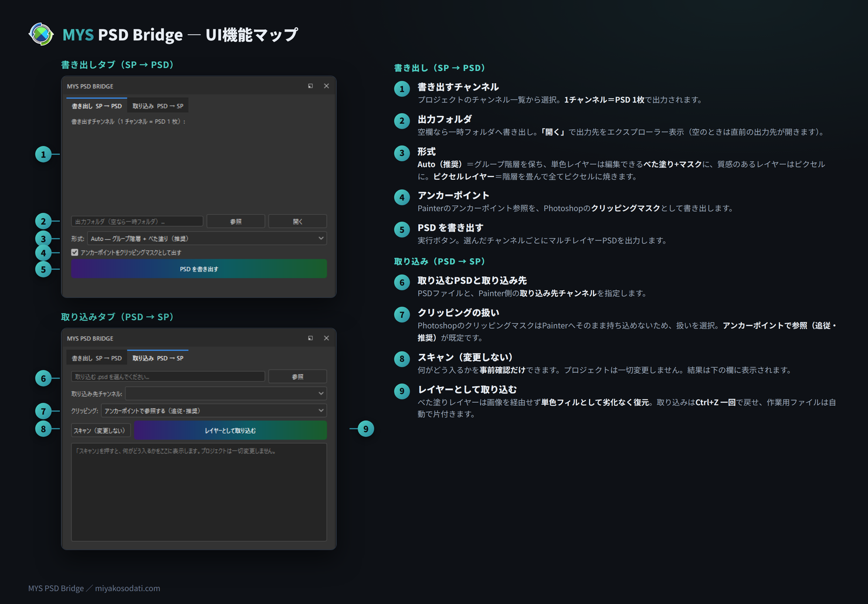Click 取り込むPSDと取り込み先 heading
868x604 pixels.
click(472, 280)
